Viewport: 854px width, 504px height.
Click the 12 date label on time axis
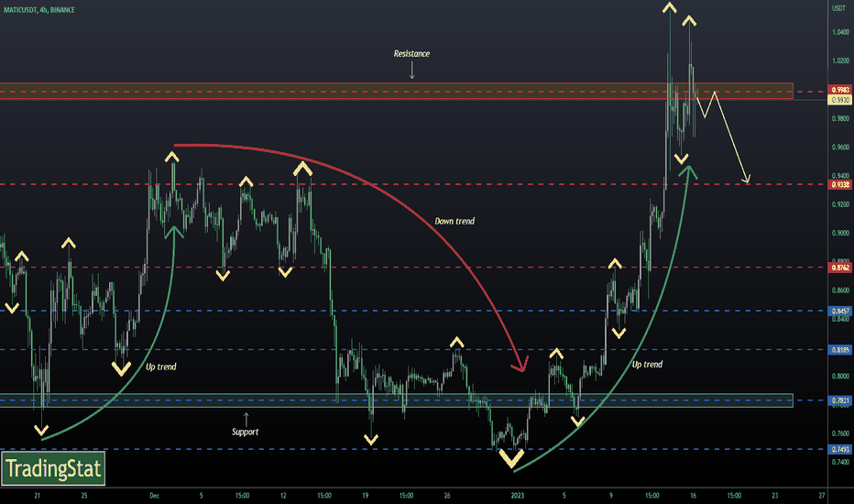click(x=283, y=496)
